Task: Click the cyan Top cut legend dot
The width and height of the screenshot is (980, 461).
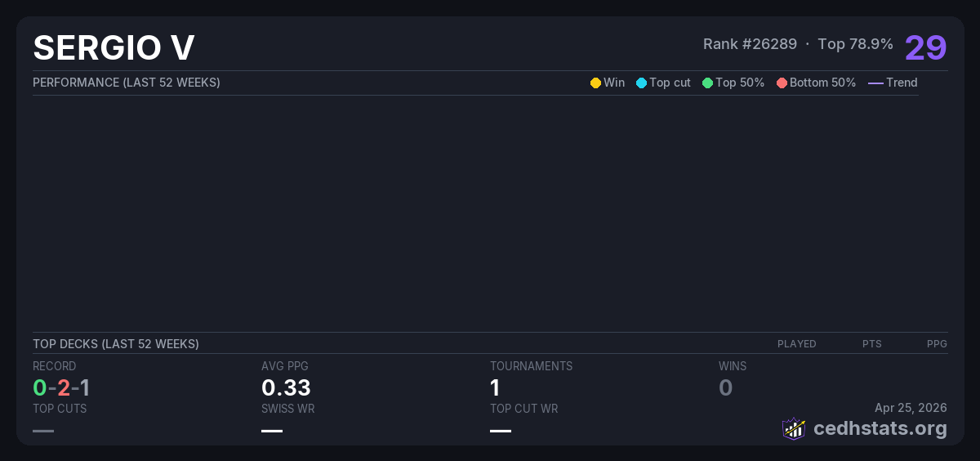Action: pyautogui.click(x=641, y=83)
